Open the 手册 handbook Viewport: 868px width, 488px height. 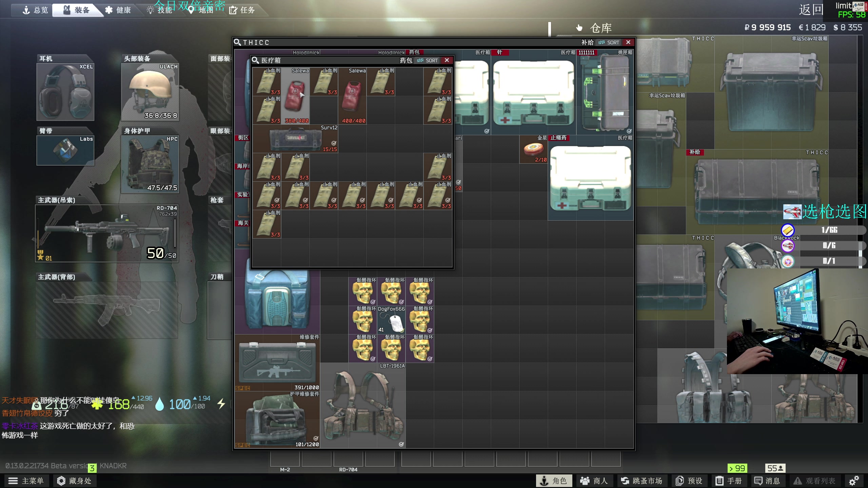coord(729,481)
